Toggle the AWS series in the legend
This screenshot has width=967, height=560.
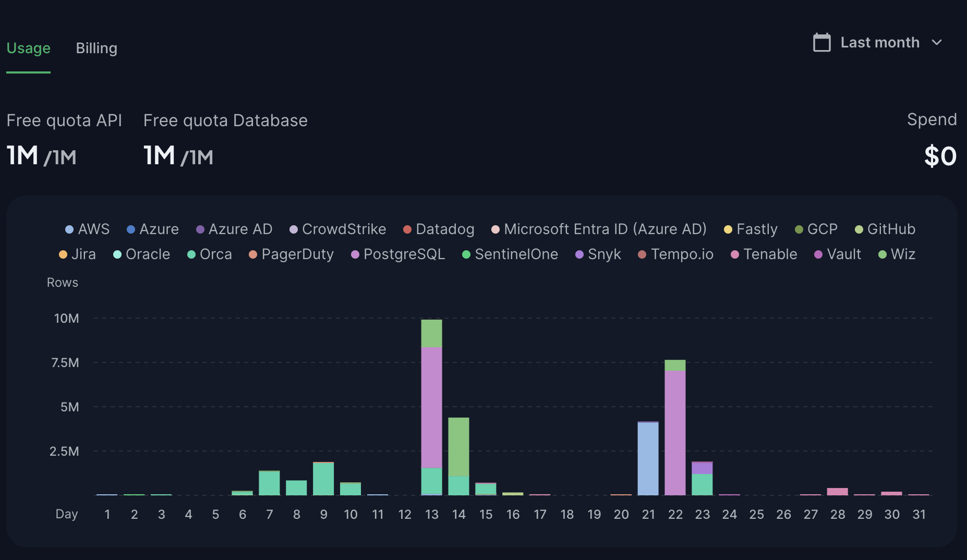coord(88,229)
